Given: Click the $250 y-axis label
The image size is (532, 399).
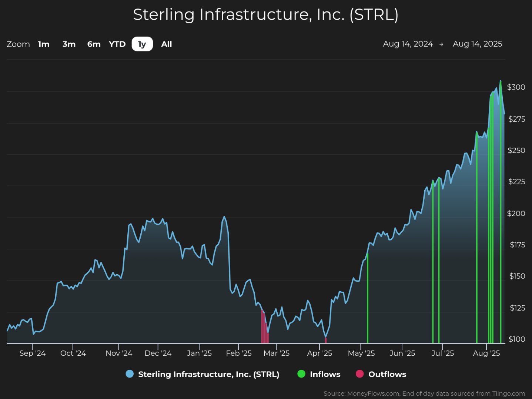Looking at the screenshot, I should [516, 150].
